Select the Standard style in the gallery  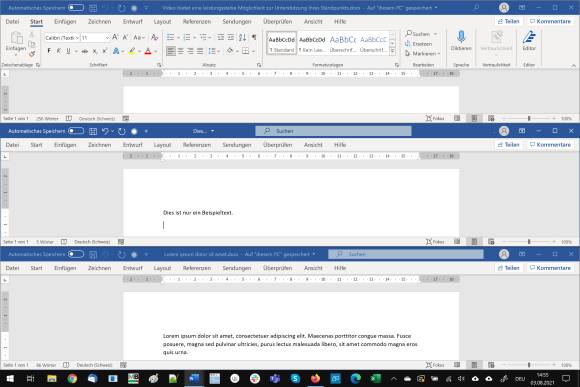pos(281,43)
